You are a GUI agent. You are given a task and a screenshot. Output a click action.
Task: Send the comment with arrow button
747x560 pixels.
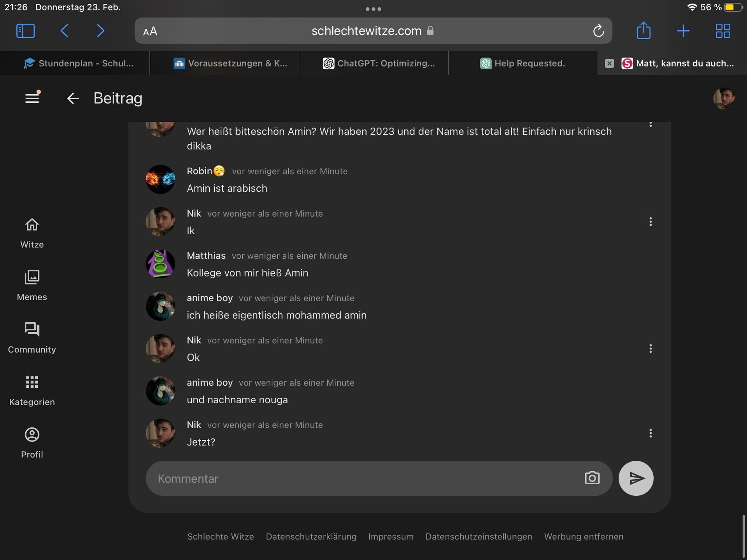click(x=636, y=478)
